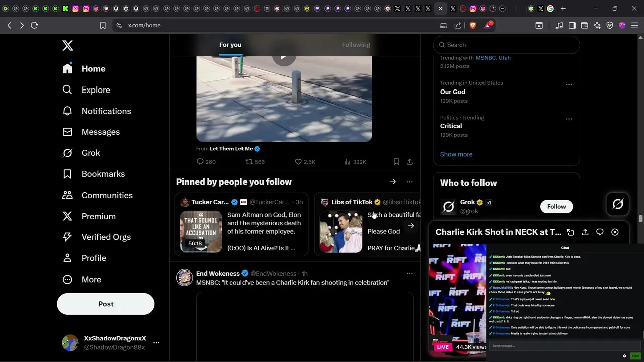644x362 pixels.
Task: Open Libs of TikTok profile name
Action: (352, 202)
